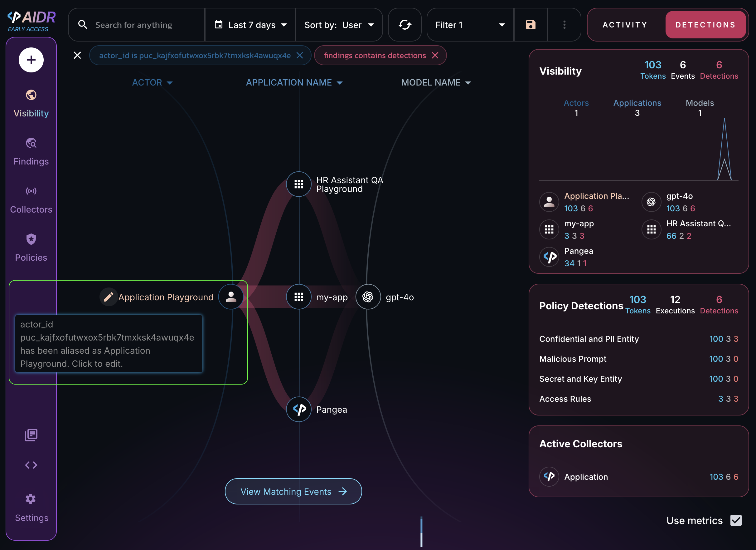Save the current filter with disk icon
756x550 pixels.
pyautogui.click(x=530, y=25)
